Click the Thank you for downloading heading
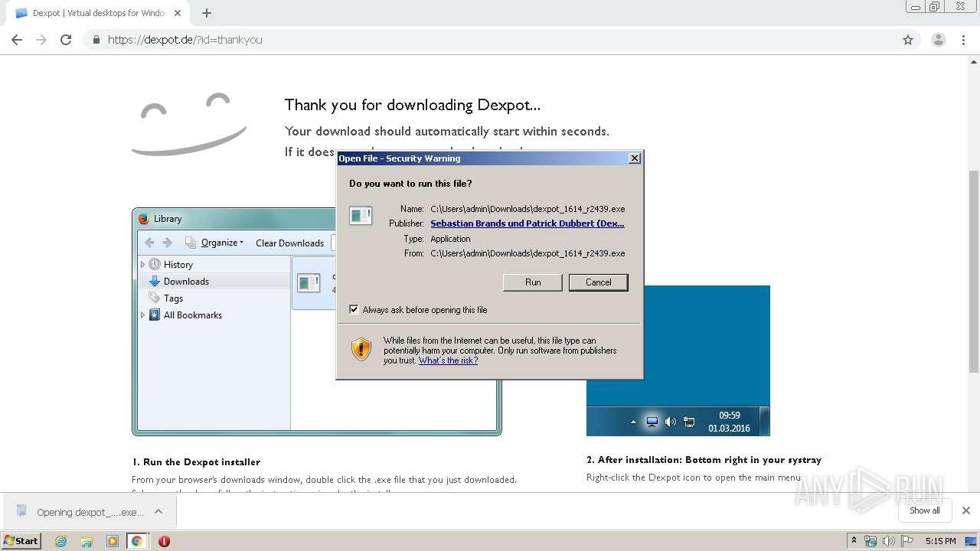Screen dimensions: 980x551 [413, 105]
